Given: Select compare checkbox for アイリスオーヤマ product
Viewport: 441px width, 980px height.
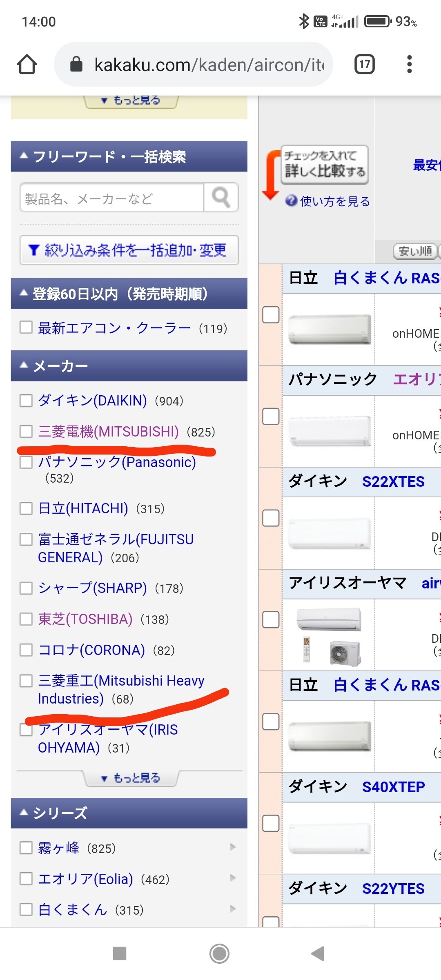Looking at the screenshot, I should click(271, 620).
